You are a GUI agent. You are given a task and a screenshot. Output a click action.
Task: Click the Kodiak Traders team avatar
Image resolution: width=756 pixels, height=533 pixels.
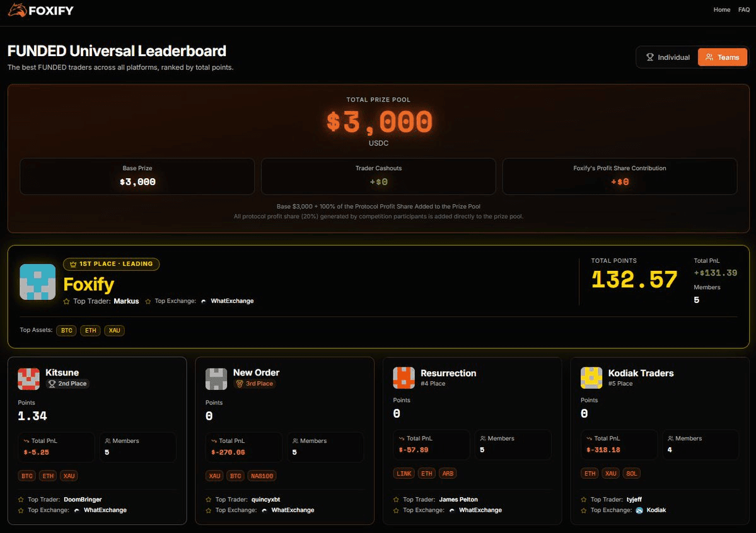tap(591, 378)
